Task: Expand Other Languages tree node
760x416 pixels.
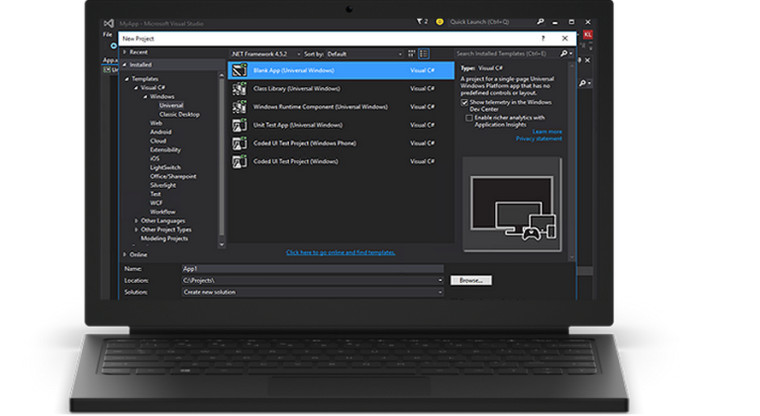Action: 136,221
